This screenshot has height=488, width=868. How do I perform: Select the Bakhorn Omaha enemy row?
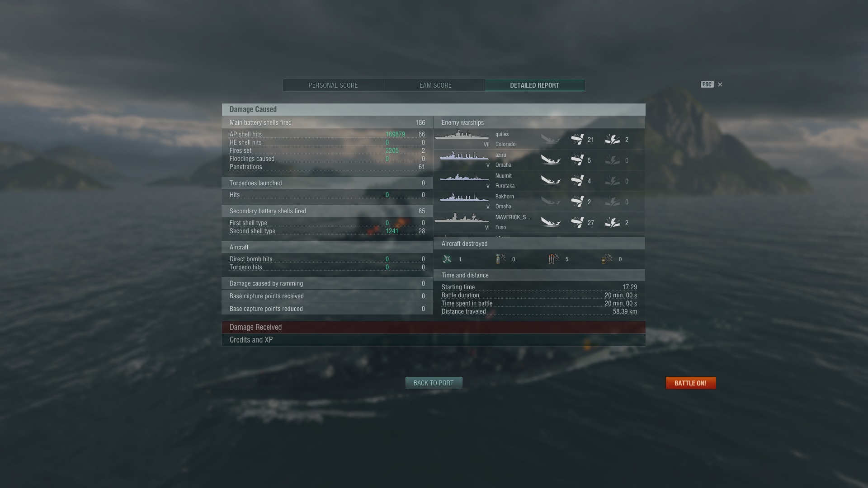click(x=539, y=202)
